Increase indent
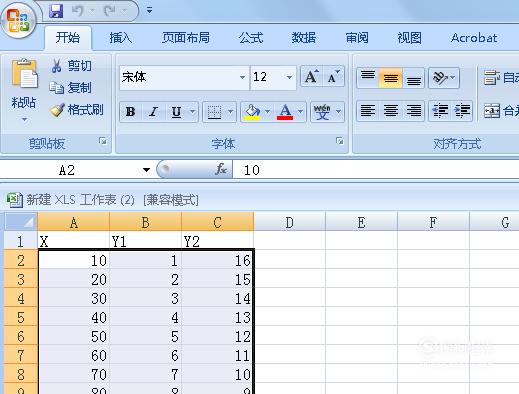Viewport: 519px width, 394px height. [x=462, y=111]
